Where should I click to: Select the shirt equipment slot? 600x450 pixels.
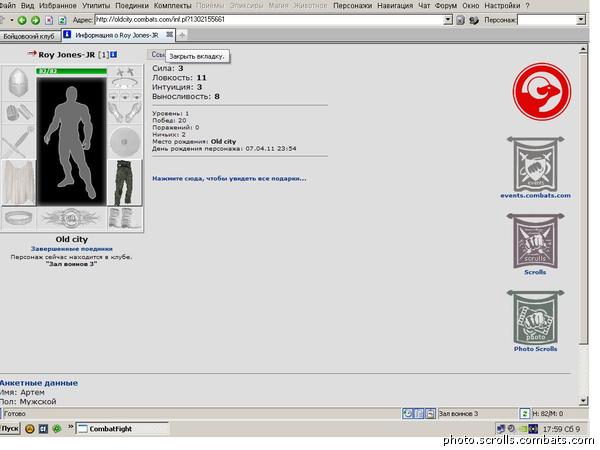pyautogui.click(x=18, y=183)
